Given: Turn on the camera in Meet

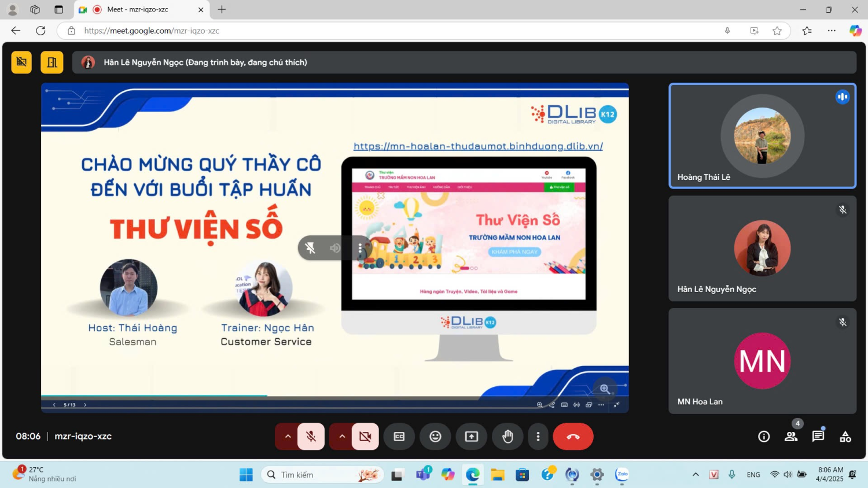Looking at the screenshot, I should 365,437.
